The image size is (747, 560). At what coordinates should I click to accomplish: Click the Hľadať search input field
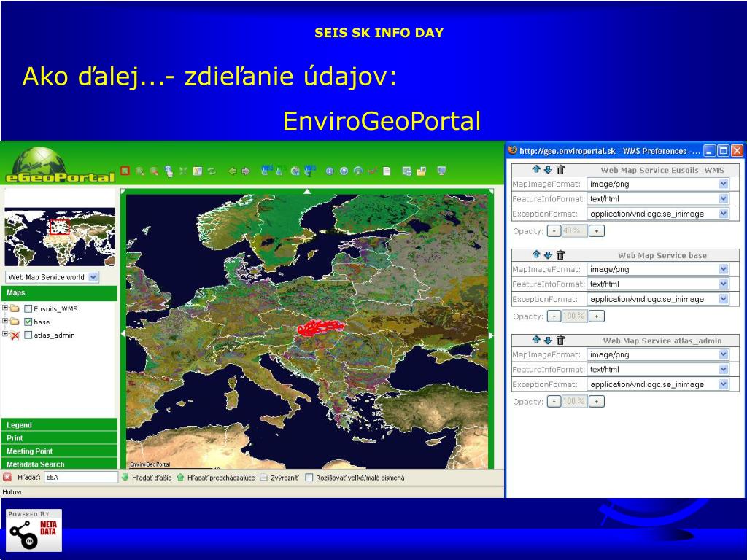coord(80,477)
